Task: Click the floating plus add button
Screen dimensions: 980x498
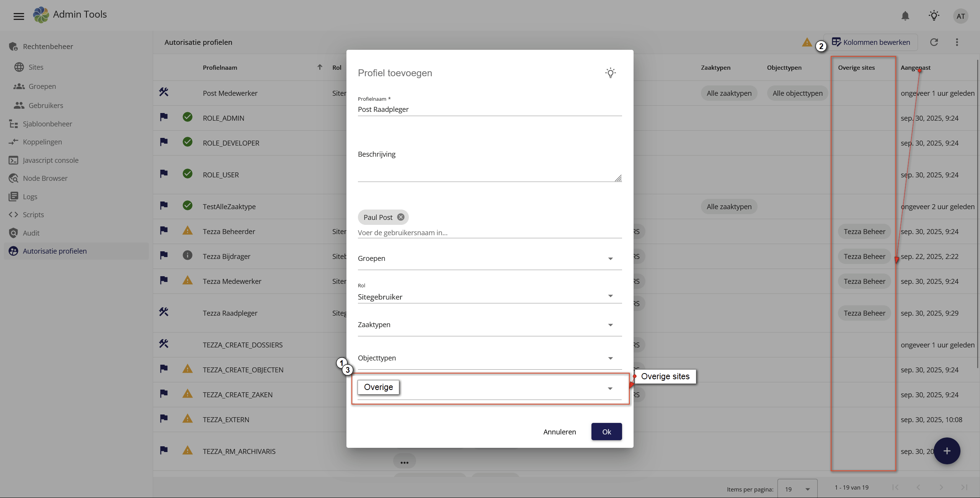Action: click(947, 451)
